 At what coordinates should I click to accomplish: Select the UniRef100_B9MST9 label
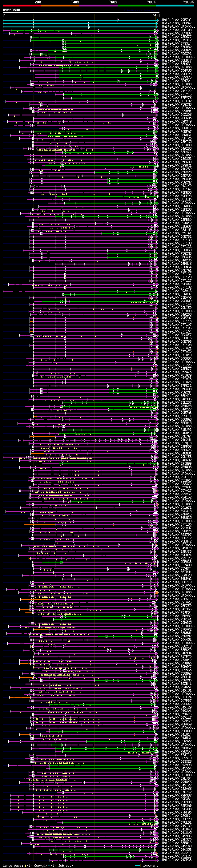[x=177, y=122]
